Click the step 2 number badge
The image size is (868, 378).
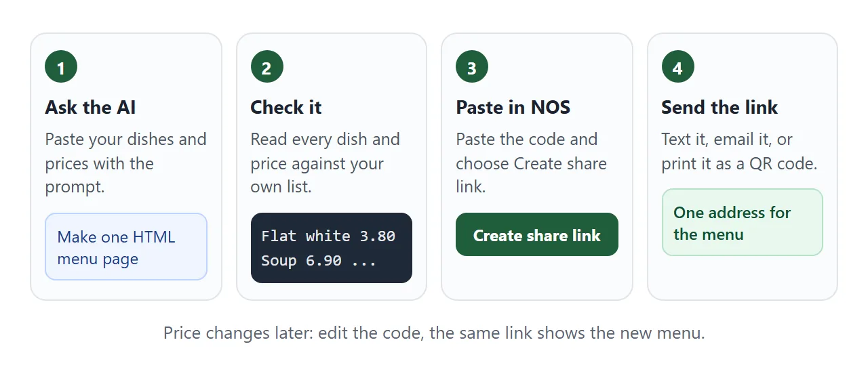pos(267,67)
